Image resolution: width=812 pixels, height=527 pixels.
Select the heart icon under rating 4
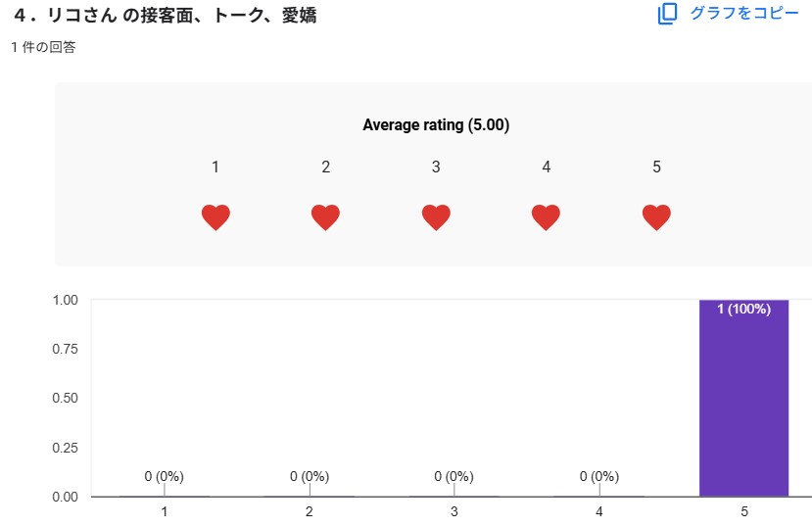click(546, 217)
